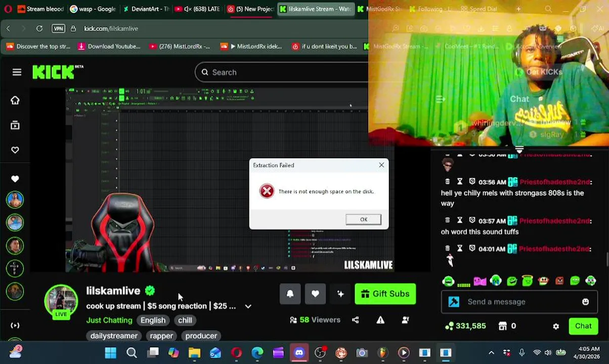The width and height of the screenshot is (609, 364).
Task: Select the English language tag
Action: click(153, 320)
